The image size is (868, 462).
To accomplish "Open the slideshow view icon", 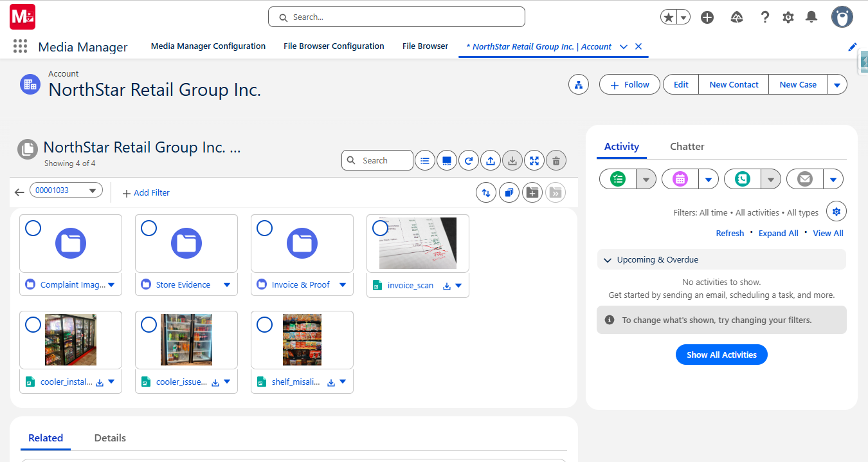I will pyautogui.click(x=447, y=161).
